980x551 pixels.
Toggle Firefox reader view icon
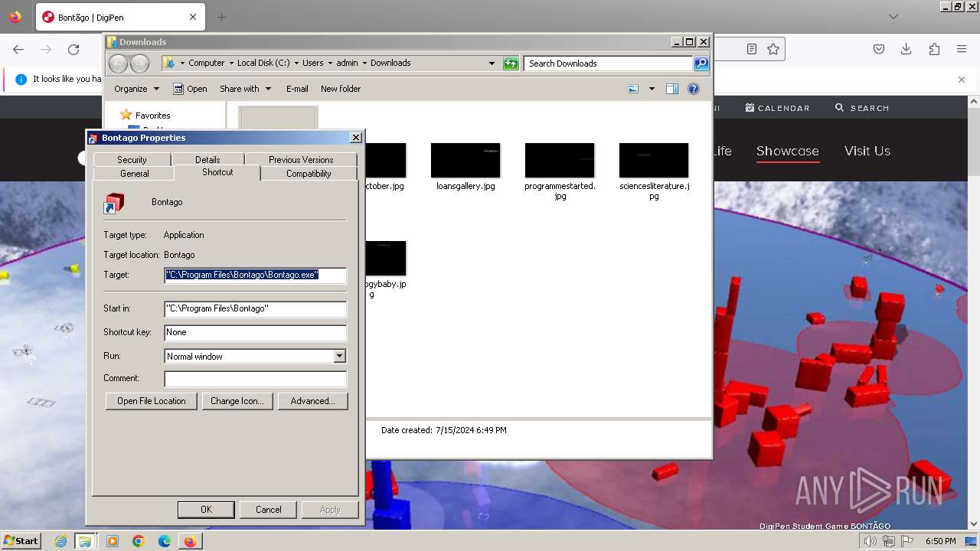coord(752,49)
